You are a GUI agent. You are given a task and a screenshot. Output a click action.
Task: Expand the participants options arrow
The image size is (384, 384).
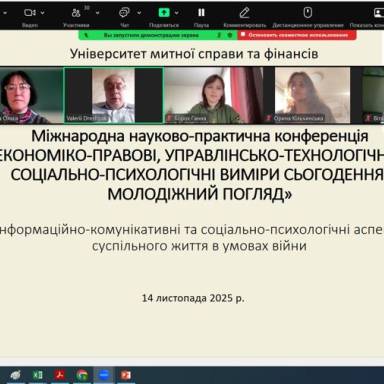coord(97,13)
